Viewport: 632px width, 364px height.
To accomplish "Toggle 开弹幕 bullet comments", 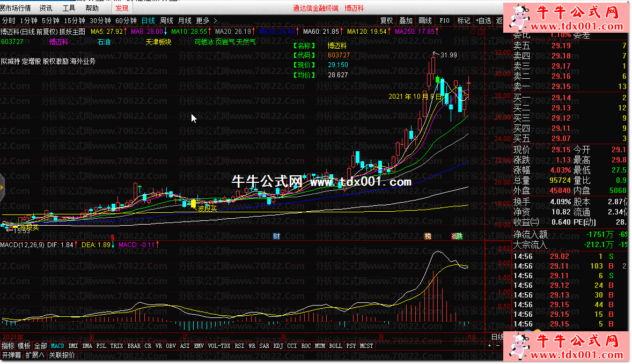I will pos(11,355).
